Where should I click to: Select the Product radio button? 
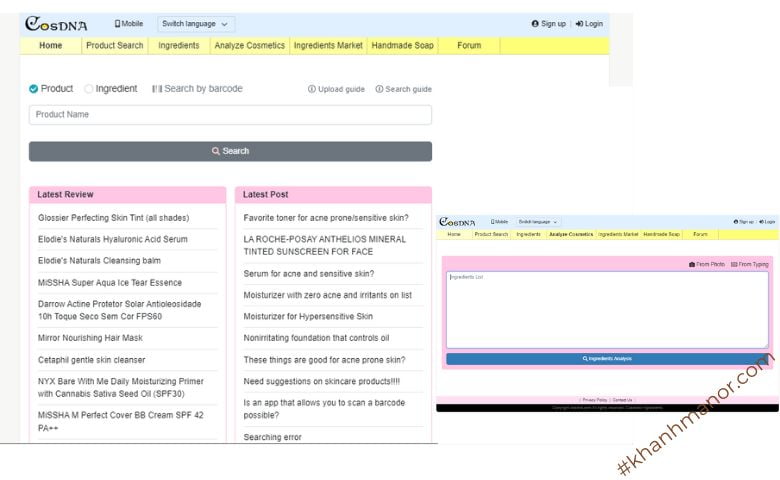click(34, 89)
